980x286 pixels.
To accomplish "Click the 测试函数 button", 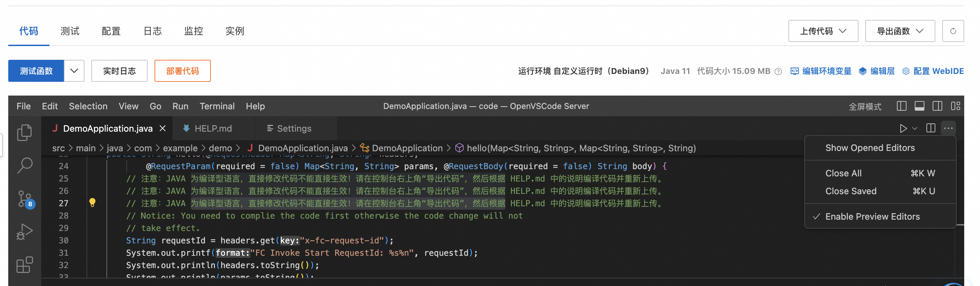I will [x=36, y=71].
